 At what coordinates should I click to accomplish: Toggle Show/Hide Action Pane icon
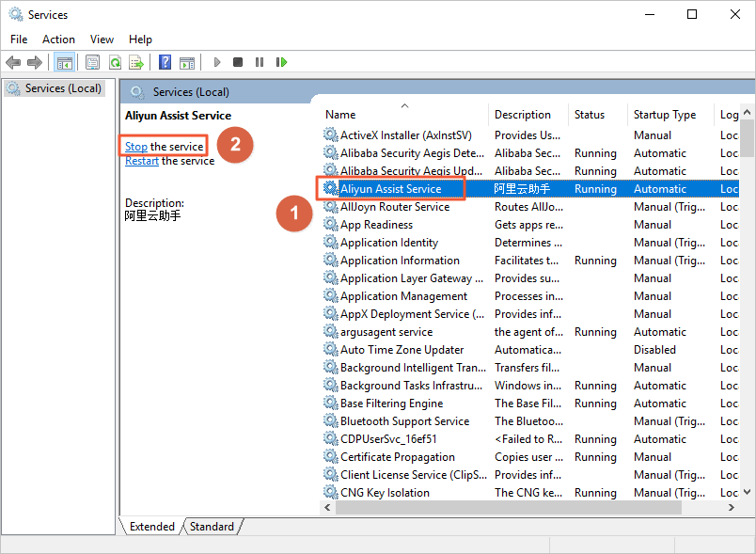pos(187,63)
